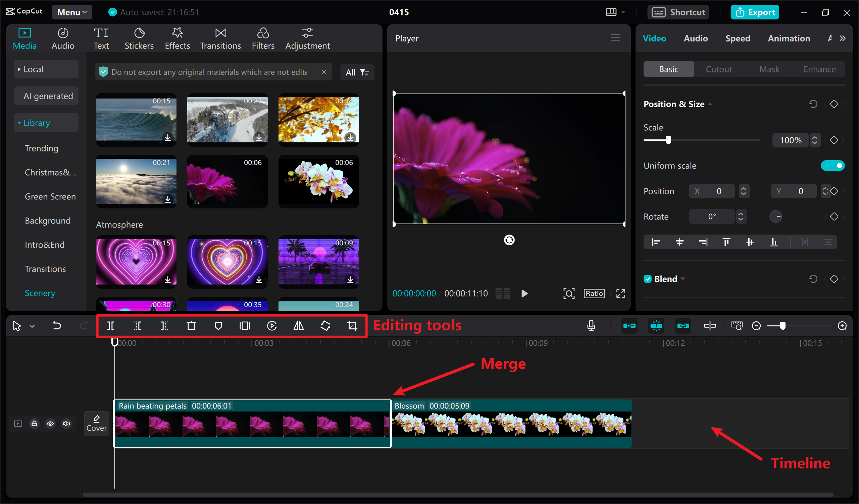
Task: Click the Delete clip tool
Action: click(x=191, y=326)
